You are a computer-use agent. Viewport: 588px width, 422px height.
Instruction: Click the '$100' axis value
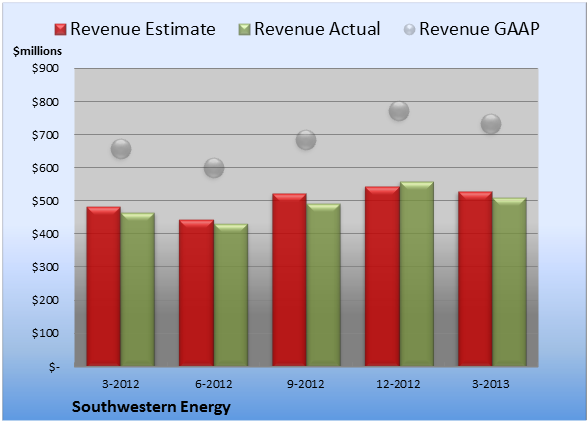point(45,333)
